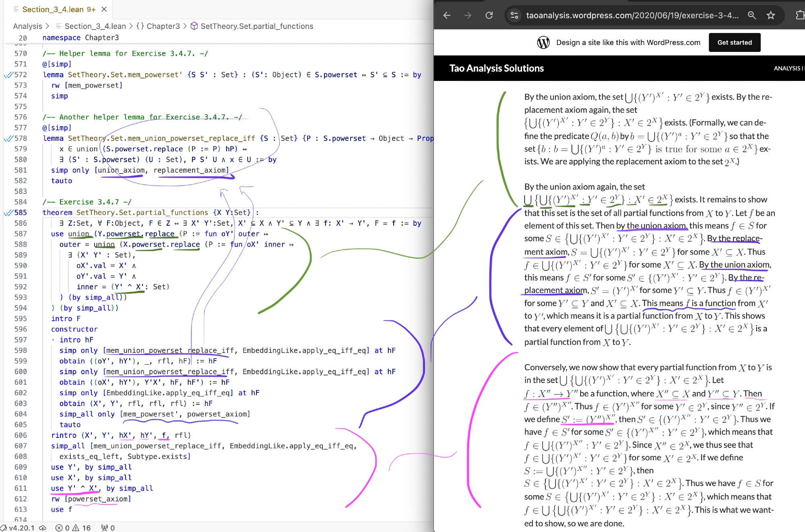Open the browser zoom magnifier icon
The height and width of the screenshot is (532, 805).
click(751, 15)
